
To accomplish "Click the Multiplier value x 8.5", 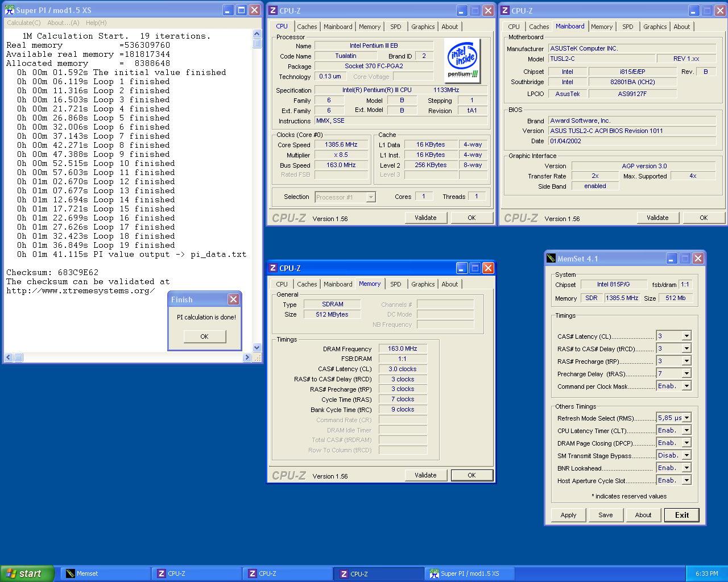I will pos(341,155).
